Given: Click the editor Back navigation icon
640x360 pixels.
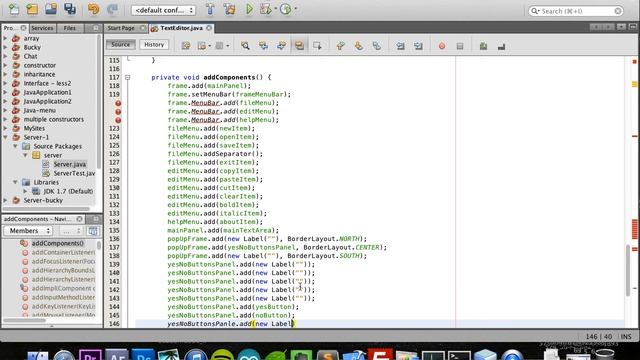Looking at the screenshot, I should point(202,46).
